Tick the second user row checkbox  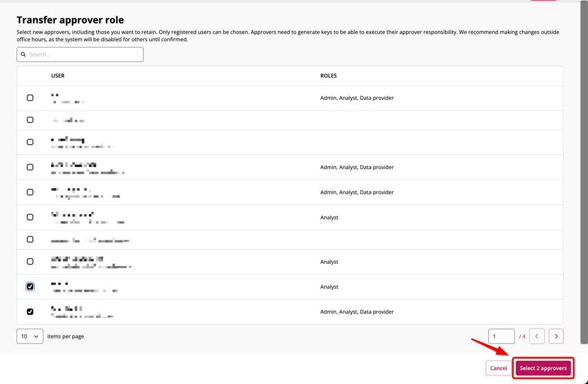(30, 120)
